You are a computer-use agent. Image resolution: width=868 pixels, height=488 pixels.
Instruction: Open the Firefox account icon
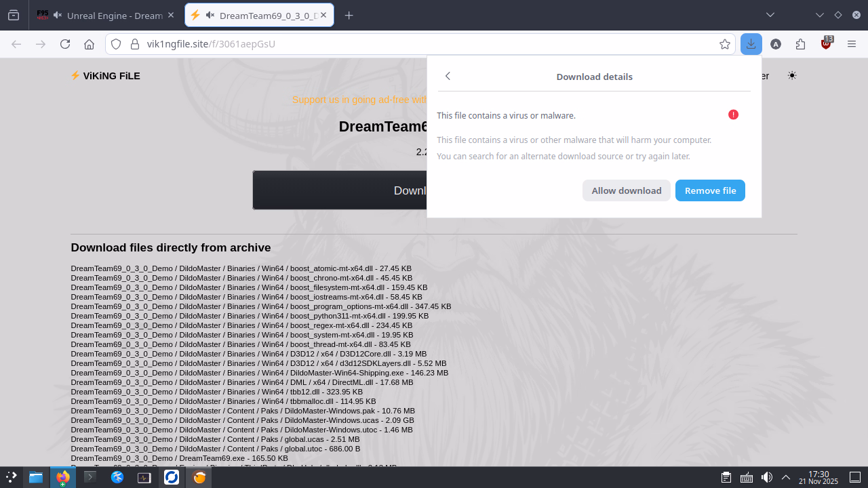(776, 44)
